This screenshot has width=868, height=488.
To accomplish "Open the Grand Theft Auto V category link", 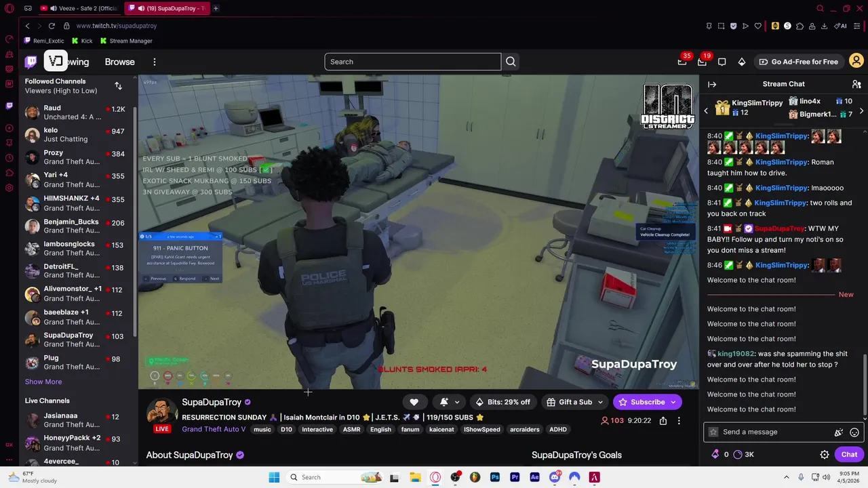I will 214,430.
